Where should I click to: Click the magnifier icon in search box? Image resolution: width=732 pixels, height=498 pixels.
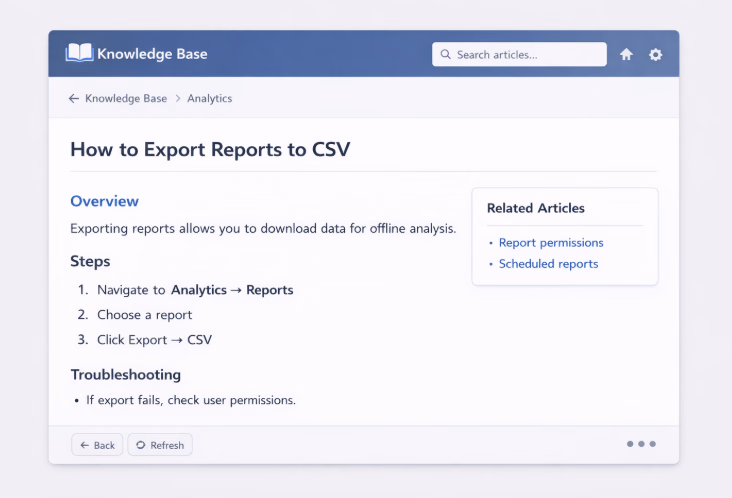pos(445,54)
